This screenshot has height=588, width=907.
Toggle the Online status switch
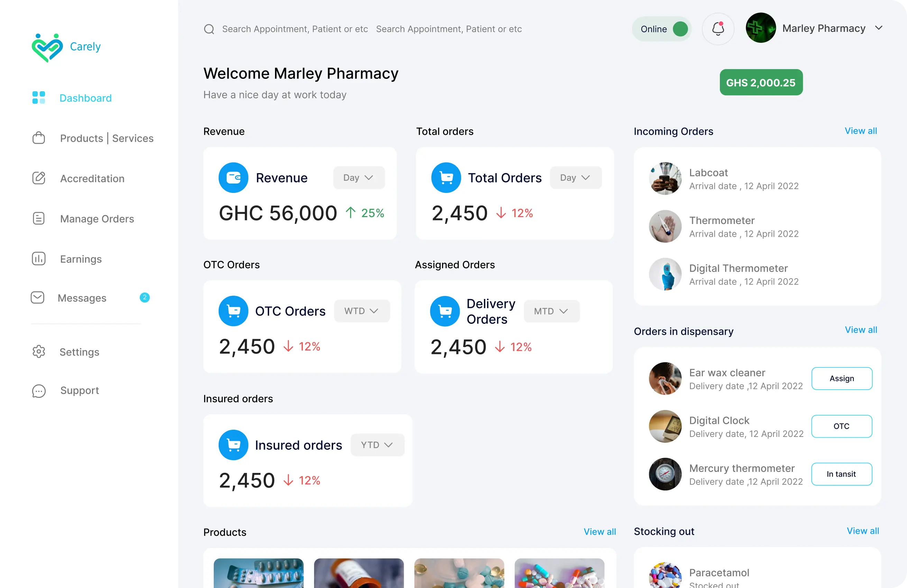click(x=680, y=29)
